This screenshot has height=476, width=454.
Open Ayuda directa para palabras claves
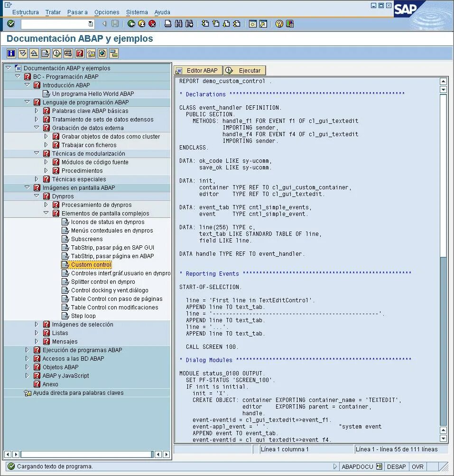pos(78,392)
